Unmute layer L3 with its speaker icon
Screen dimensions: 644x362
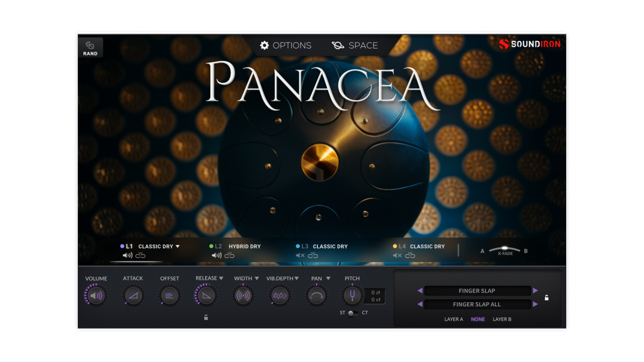(x=301, y=256)
